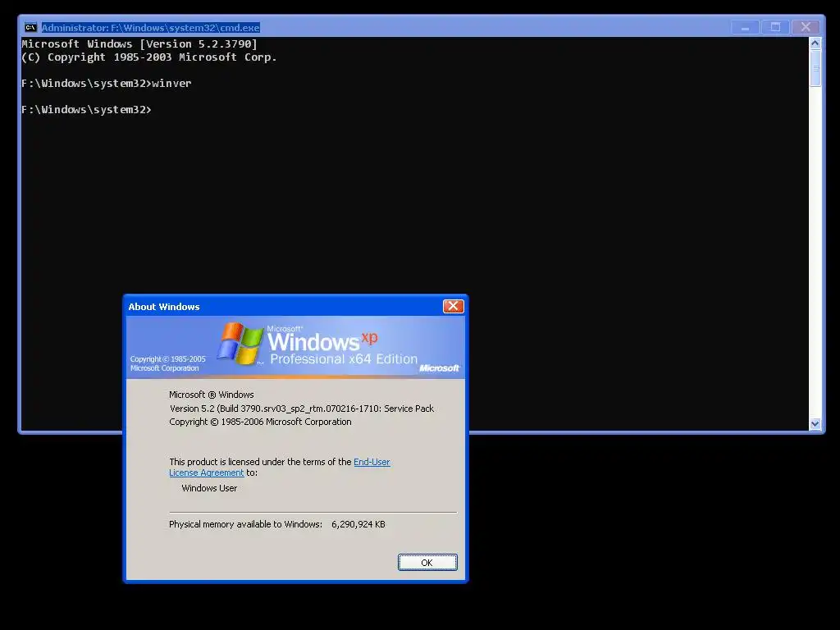
Task: Click the 'Version 5.2.3790' console line
Action: 139,44
